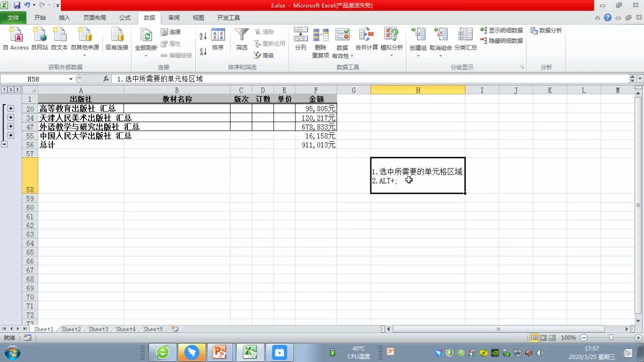
Task: Click into the formula bar text
Action: (371, 79)
